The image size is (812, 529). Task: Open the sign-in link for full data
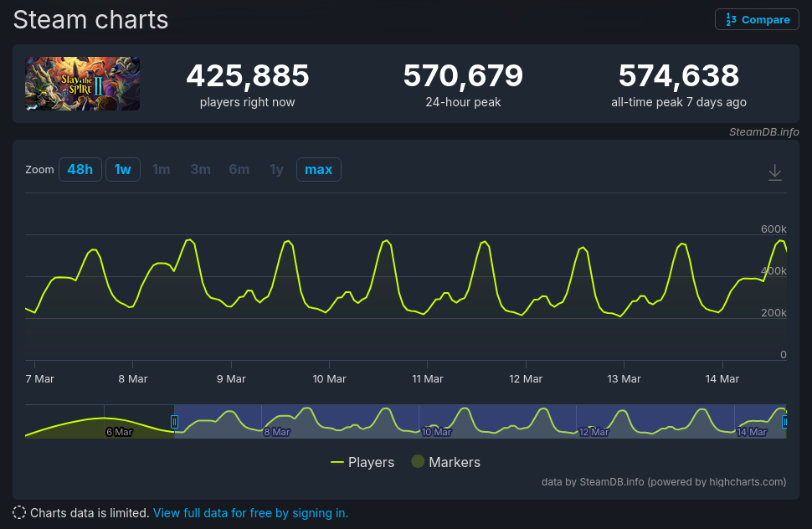[250, 513]
